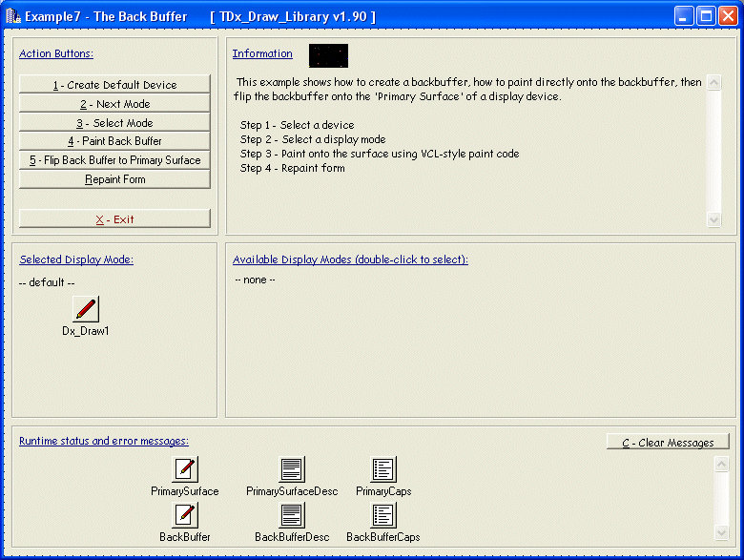Flip Back Buffer to Primary Surface
The height and width of the screenshot is (560, 744).
coord(114,160)
